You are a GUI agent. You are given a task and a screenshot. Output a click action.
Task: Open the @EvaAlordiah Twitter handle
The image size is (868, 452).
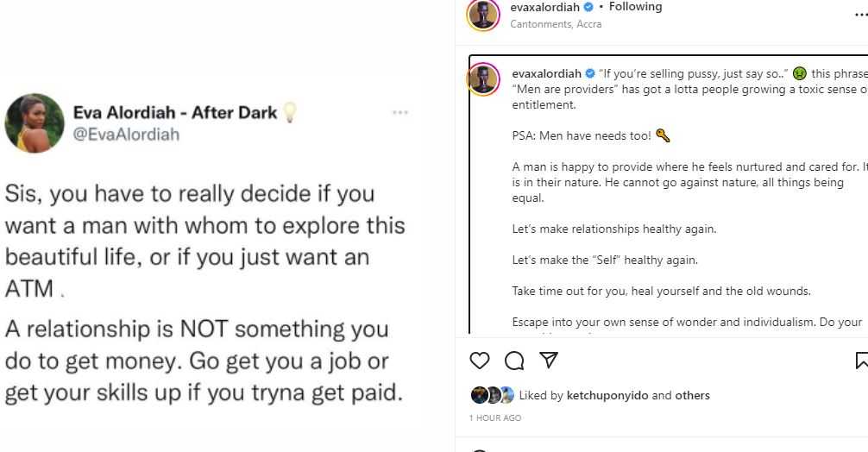pos(126,134)
